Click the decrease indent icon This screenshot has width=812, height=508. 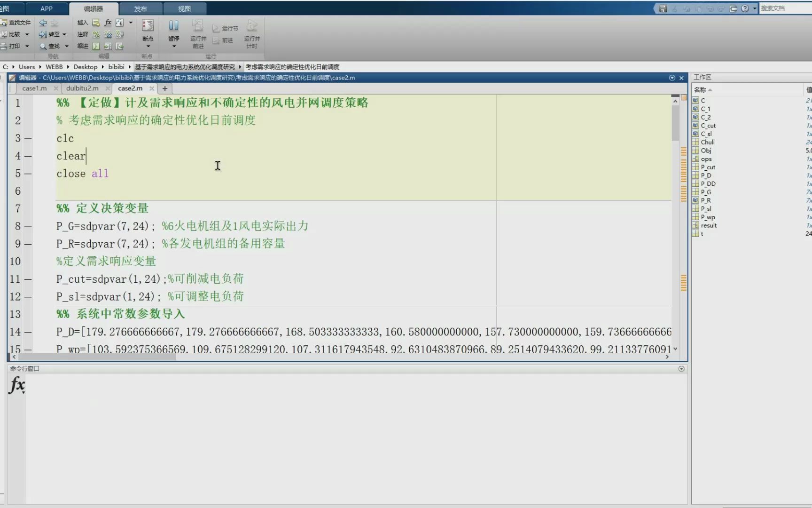[120, 46]
